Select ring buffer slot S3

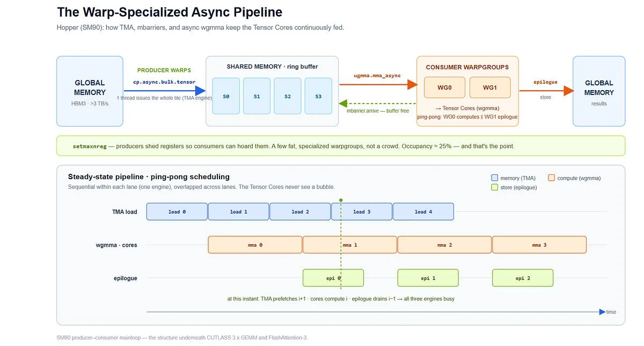(x=318, y=96)
